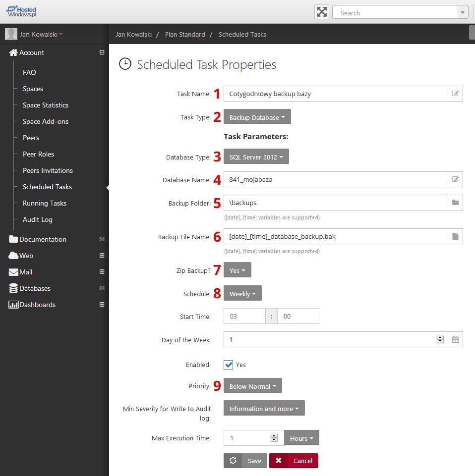Open the Task Type dropdown
This screenshot has width=475, height=476.
pyautogui.click(x=257, y=116)
